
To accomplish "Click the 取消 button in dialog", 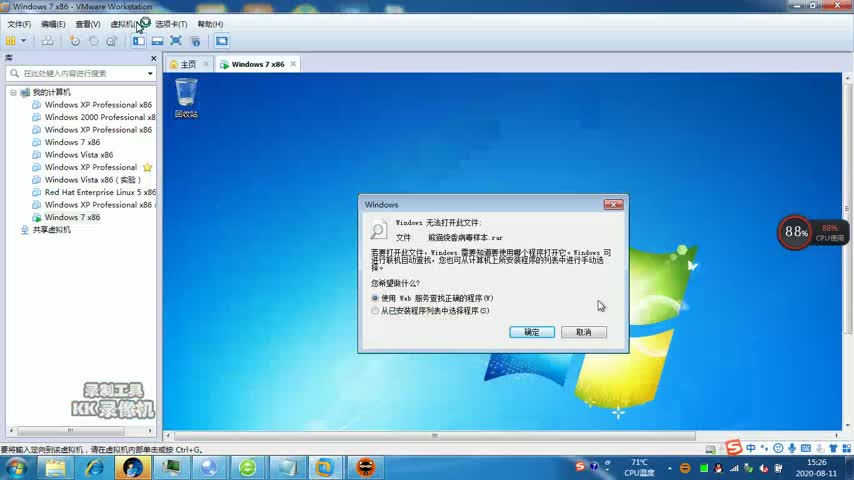I will point(584,332).
